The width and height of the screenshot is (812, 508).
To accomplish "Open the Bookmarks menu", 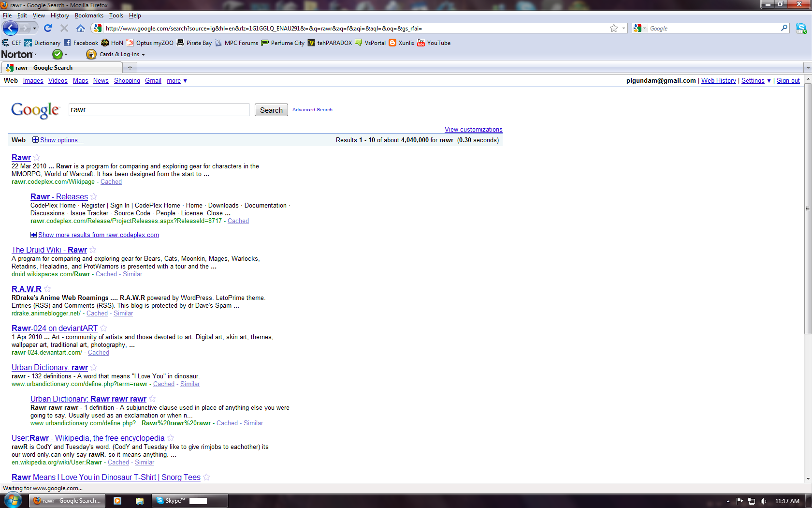I will pos(89,15).
